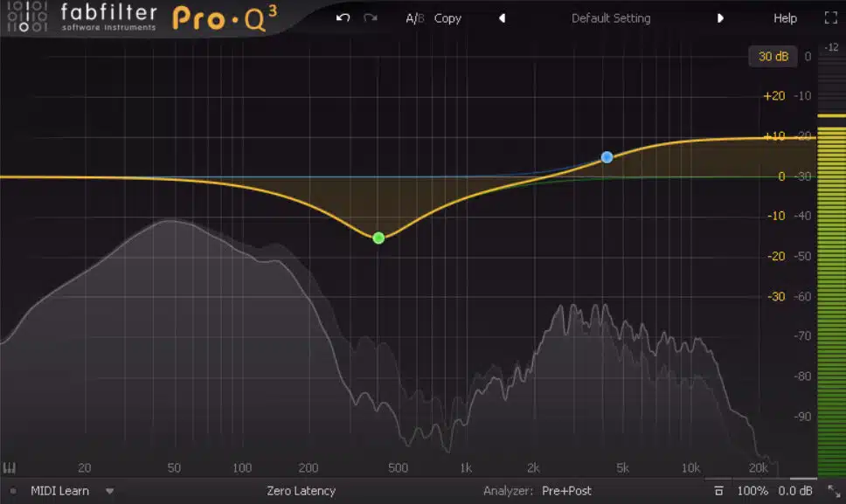This screenshot has width=846, height=504.
Task: Click the 0.0 dB output gain value
Action: pos(794,491)
